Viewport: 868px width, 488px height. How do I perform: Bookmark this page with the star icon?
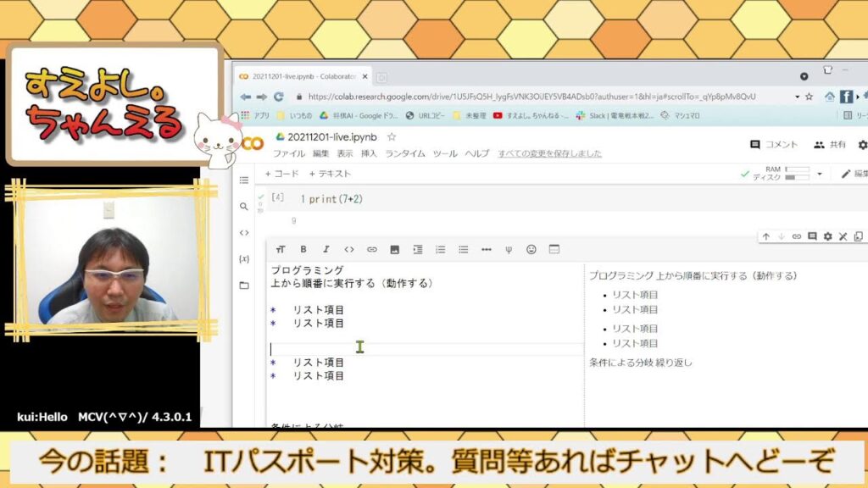pos(810,97)
